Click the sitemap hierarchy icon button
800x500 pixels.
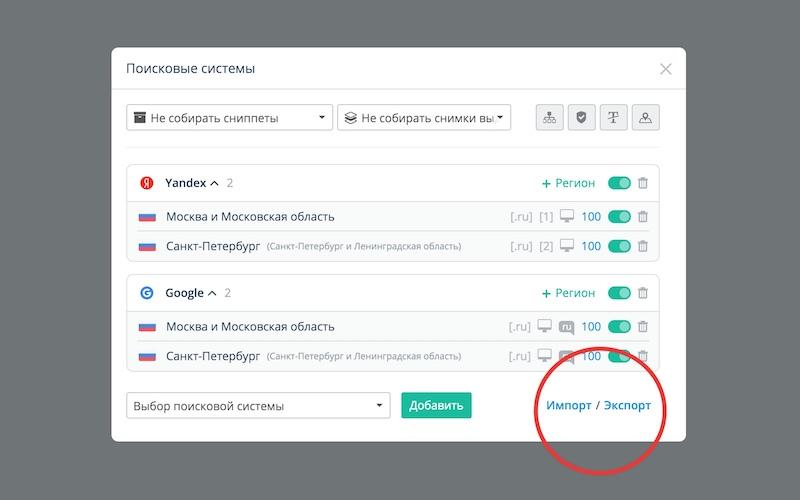point(549,117)
